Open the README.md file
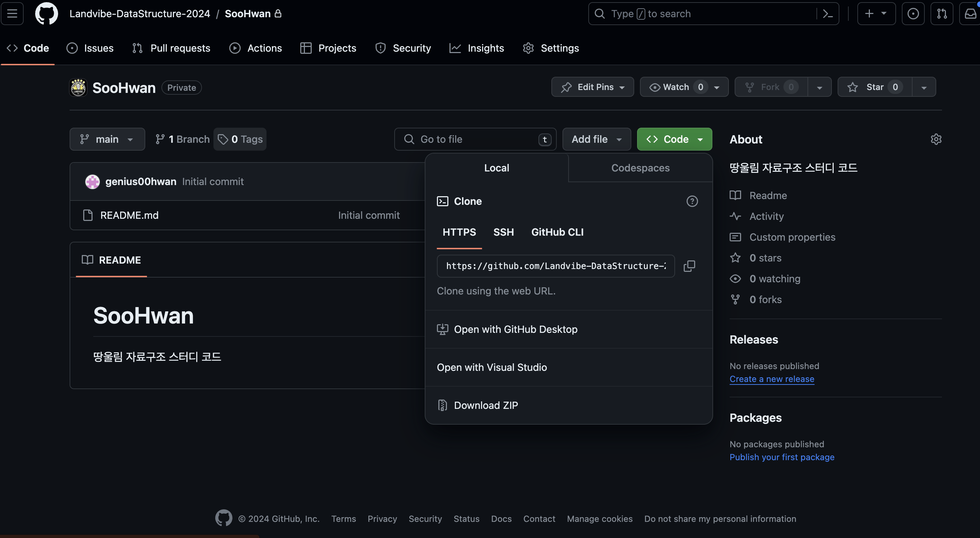The height and width of the screenshot is (538, 980). (x=129, y=215)
